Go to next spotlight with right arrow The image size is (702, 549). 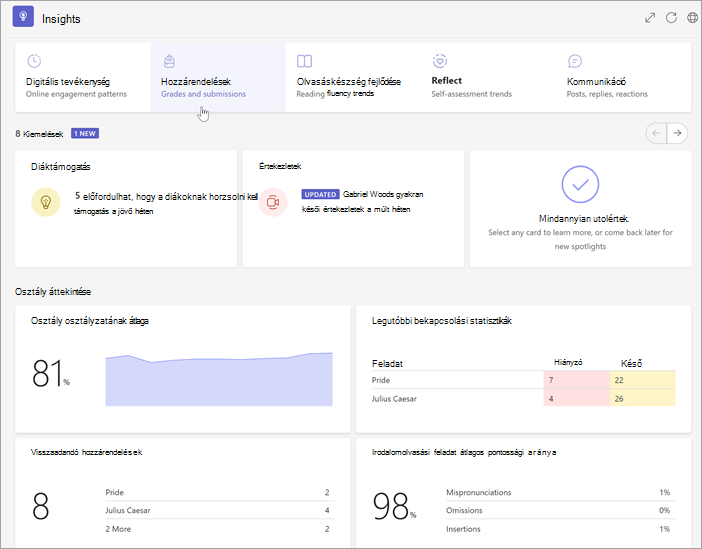pyautogui.click(x=677, y=133)
